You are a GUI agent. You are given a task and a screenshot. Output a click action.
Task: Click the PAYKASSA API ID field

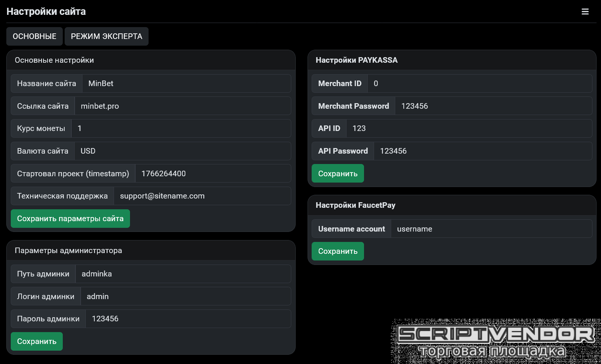[469, 128]
